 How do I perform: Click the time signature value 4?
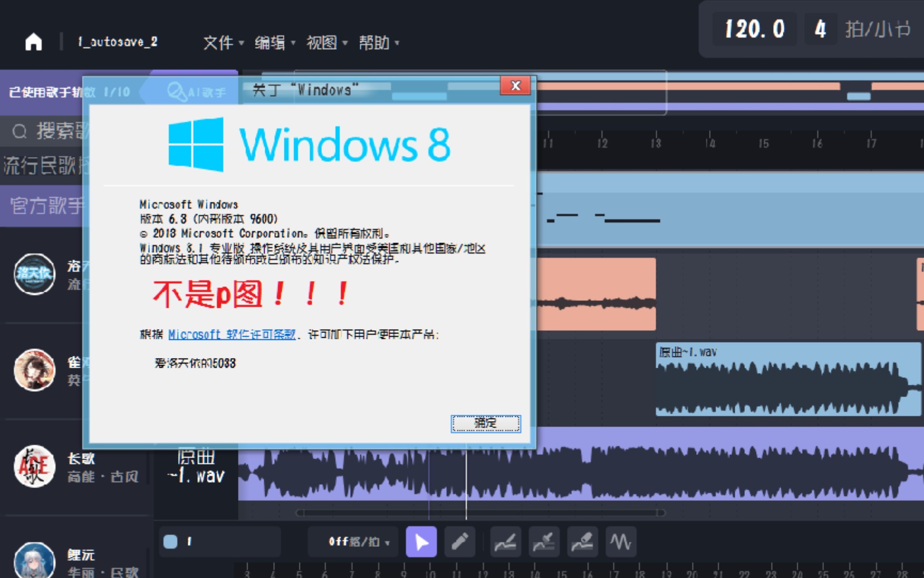click(820, 29)
